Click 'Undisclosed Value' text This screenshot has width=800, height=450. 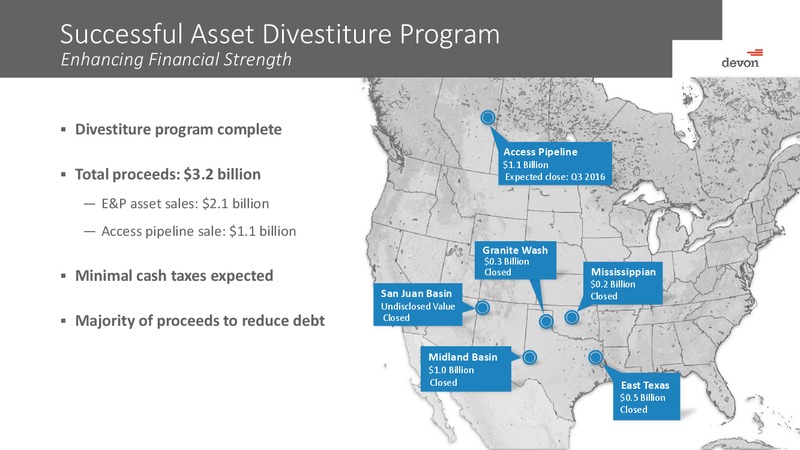click(x=418, y=306)
